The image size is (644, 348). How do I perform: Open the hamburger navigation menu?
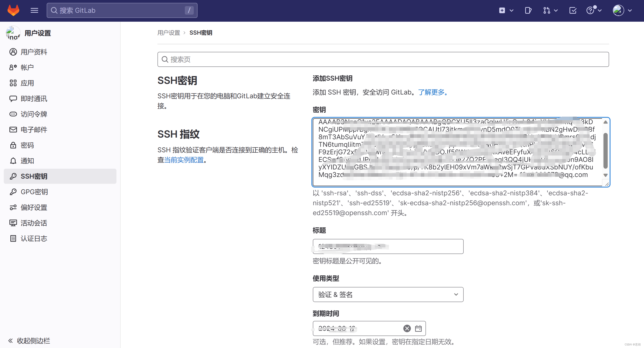point(34,11)
